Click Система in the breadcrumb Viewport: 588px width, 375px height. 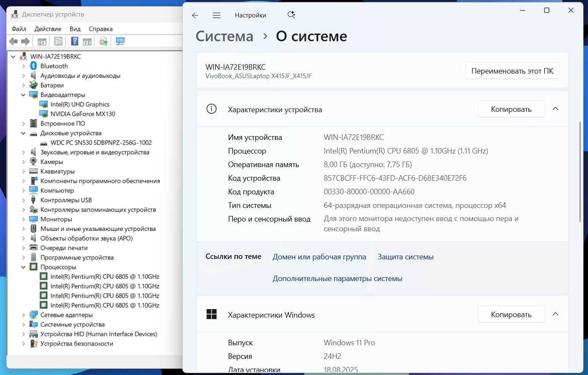pos(224,36)
